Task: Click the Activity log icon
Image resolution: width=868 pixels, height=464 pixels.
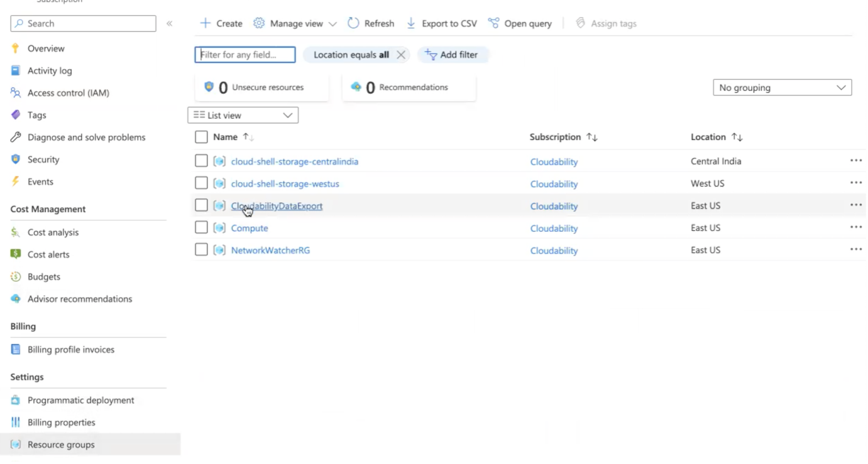Action: 16,71
